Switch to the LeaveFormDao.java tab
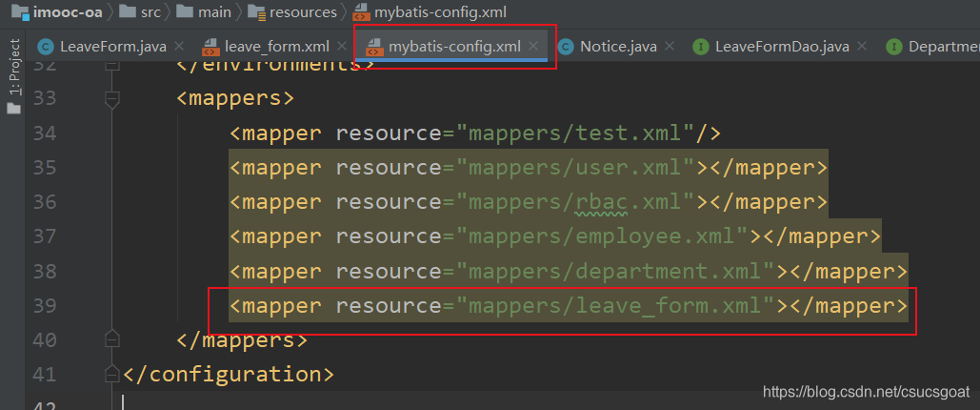 point(782,46)
